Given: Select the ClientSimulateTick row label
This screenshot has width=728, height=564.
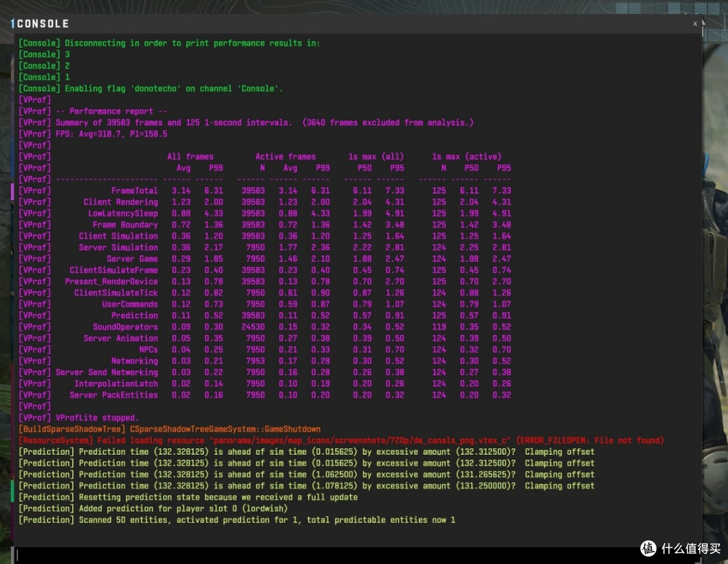Looking at the screenshot, I should pyautogui.click(x=116, y=293).
